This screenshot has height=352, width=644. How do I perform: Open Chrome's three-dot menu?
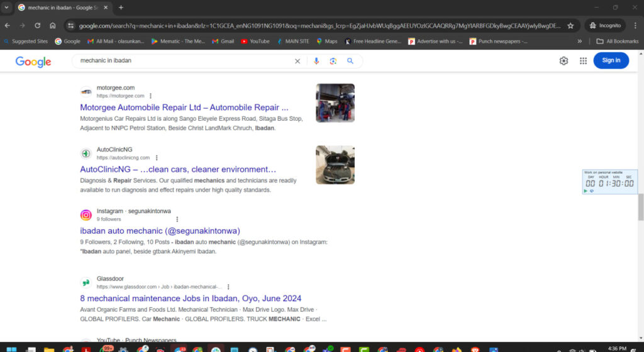[x=635, y=25]
